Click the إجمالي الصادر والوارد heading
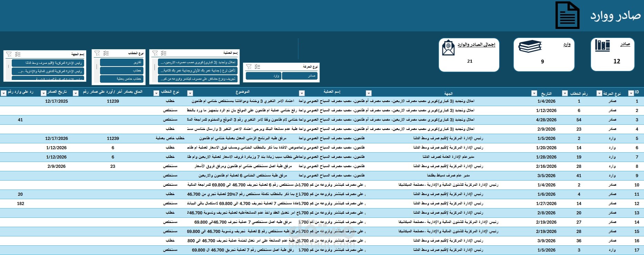Viewport: 644px width, 255px height. [476, 44]
